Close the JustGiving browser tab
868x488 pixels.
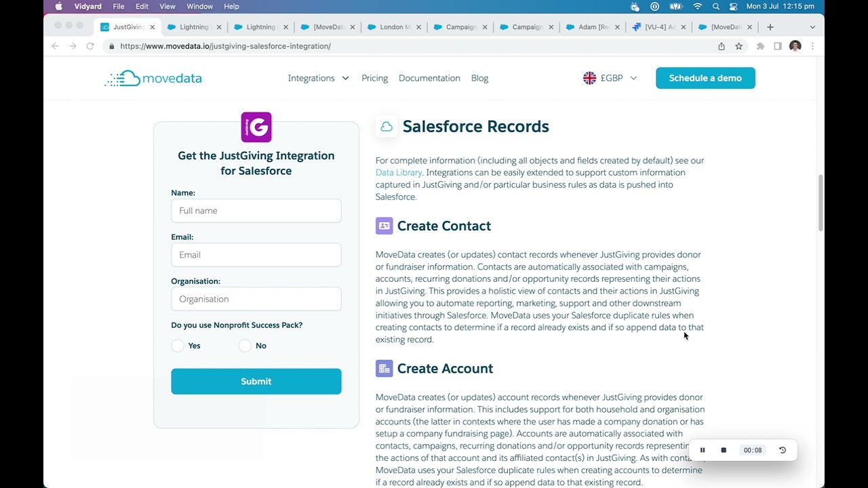[x=153, y=27]
